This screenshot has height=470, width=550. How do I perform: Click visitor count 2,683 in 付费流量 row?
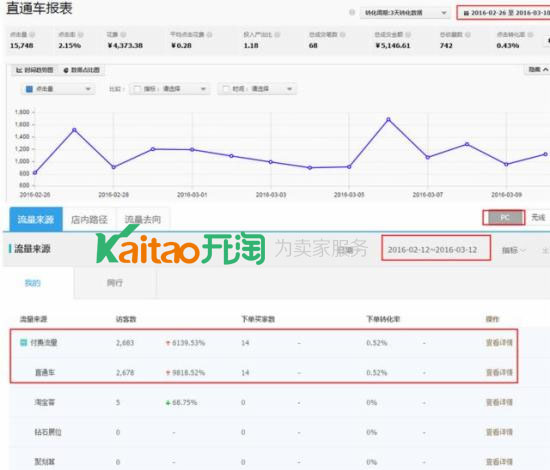point(125,343)
